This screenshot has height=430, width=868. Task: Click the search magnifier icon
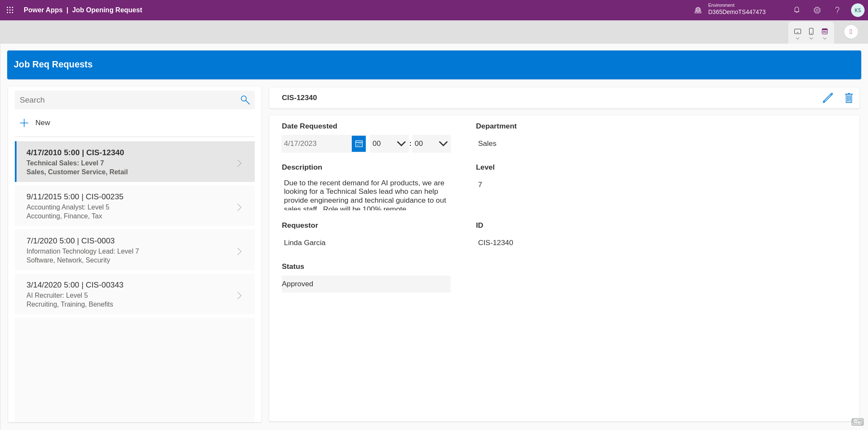(x=245, y=100)
